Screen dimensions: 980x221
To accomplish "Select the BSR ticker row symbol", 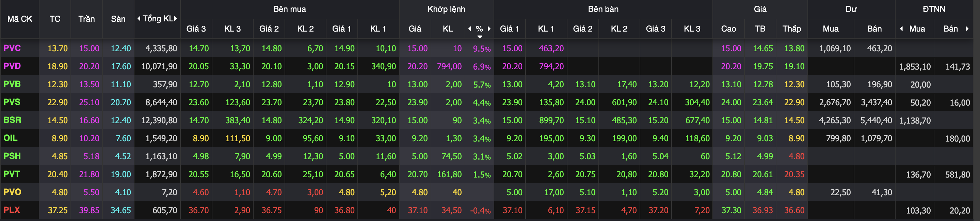I will 12,120.
